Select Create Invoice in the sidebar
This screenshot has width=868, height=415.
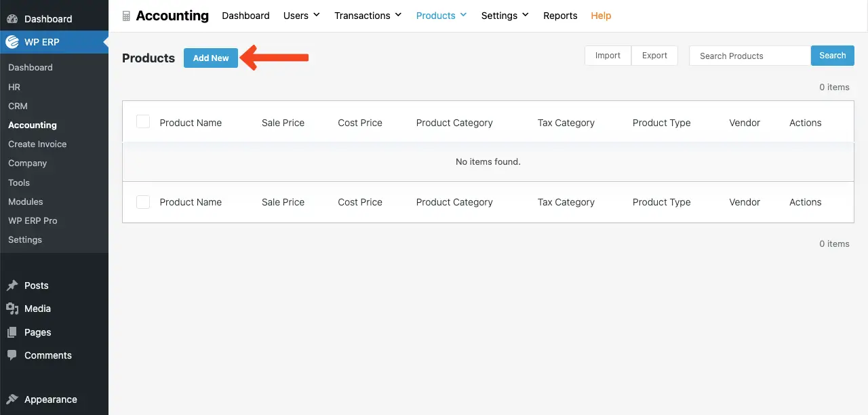point(37,144)
